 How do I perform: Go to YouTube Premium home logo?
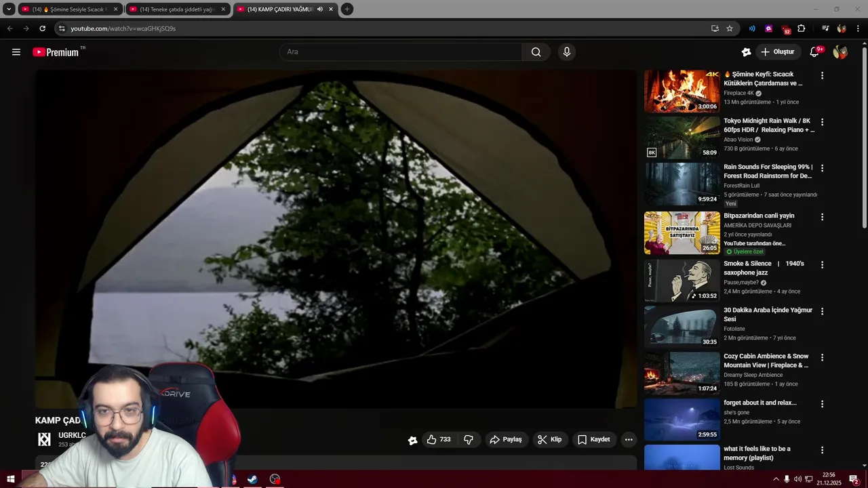pyautogui.click(x=56, y=52)
